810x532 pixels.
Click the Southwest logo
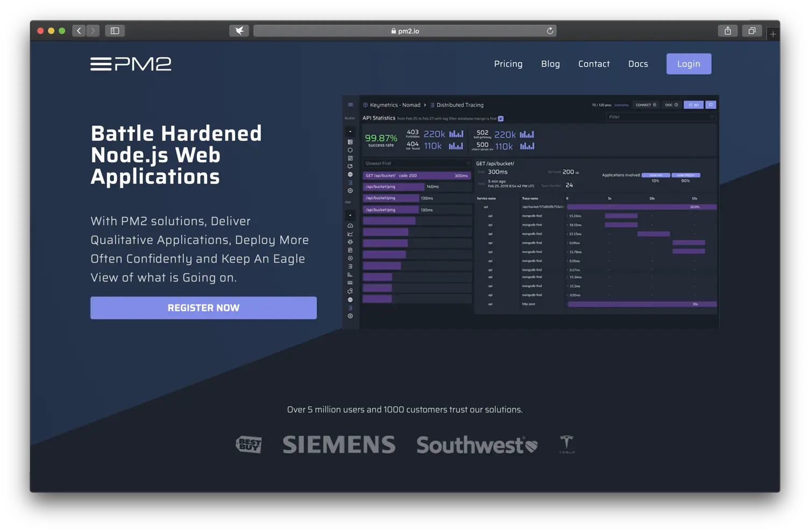tap(477, 445)
